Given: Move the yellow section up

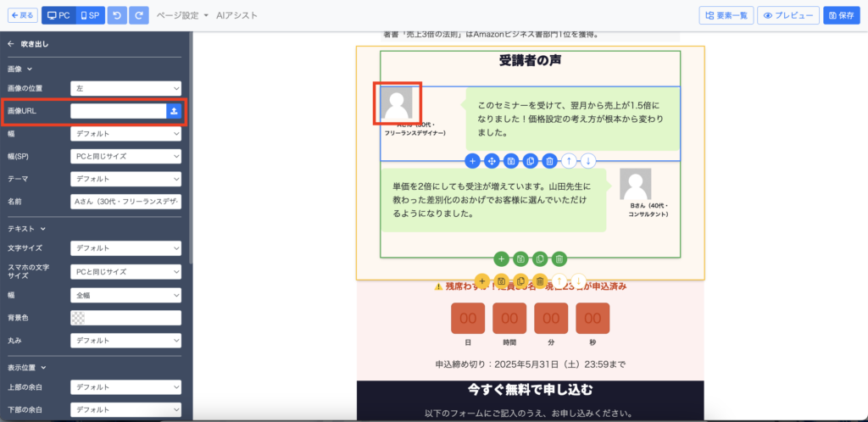Looking at the screenshot, I should pyautogui.click(x=559, y=281).
